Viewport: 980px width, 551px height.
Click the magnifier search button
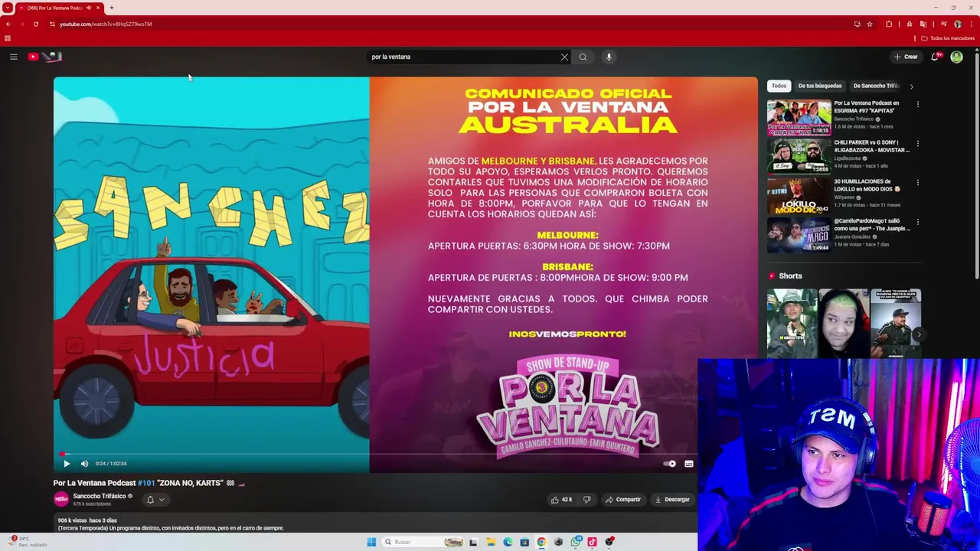pos(583,57)
